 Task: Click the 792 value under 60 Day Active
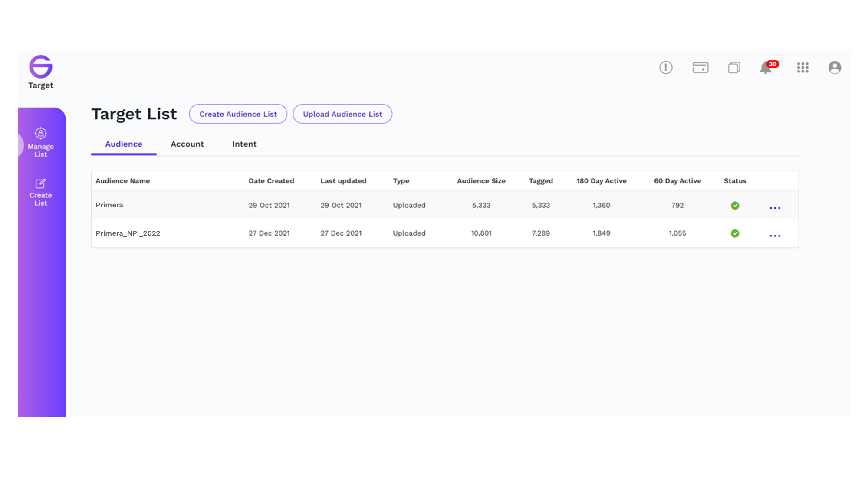point(677,206)
